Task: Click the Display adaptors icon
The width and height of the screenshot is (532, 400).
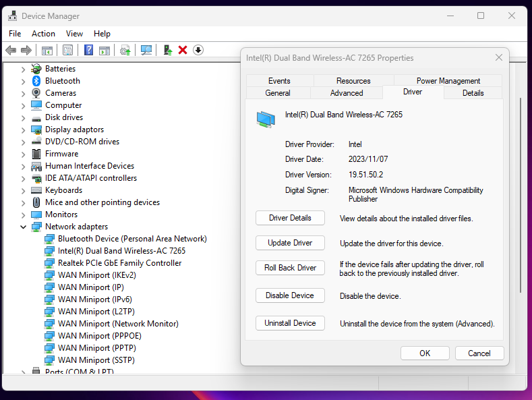Action: click(x=36, y=130)
